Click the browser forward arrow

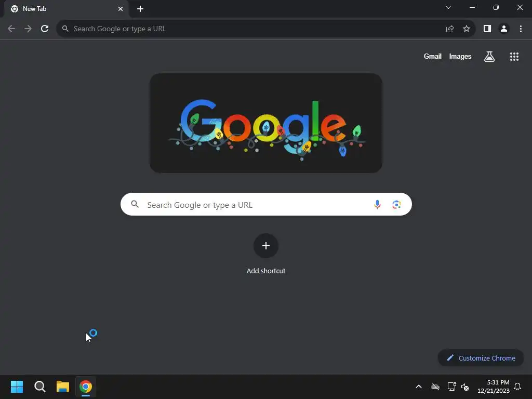point(28,29)
